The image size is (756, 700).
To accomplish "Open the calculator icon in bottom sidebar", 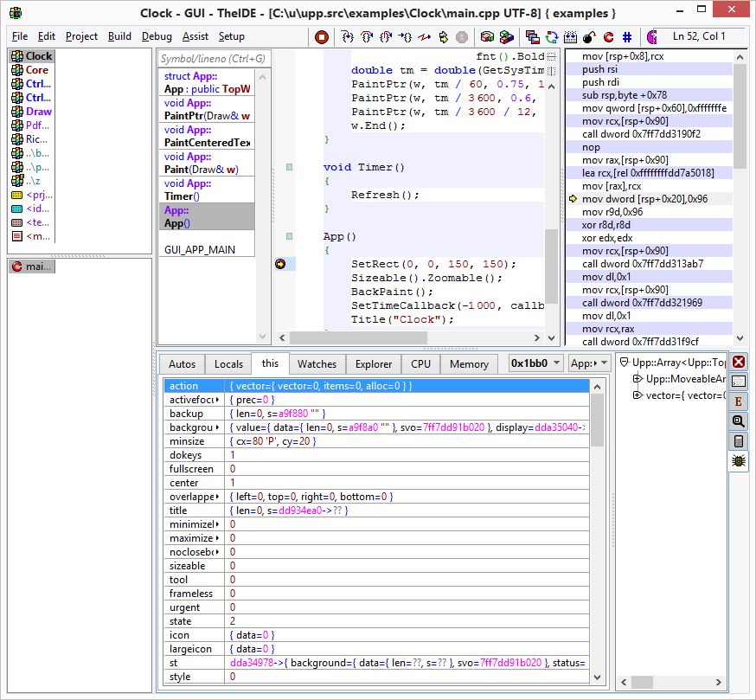I will [739, 441].
